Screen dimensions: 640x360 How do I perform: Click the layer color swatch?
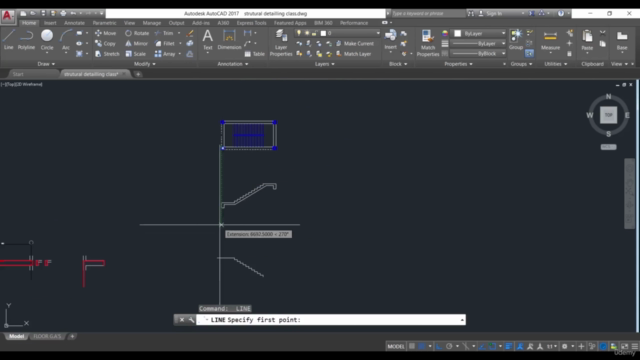[x=323, y=33]
